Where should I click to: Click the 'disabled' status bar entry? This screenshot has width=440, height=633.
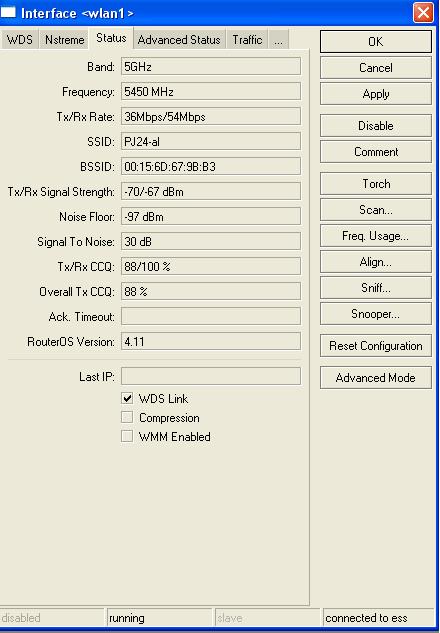52,618
